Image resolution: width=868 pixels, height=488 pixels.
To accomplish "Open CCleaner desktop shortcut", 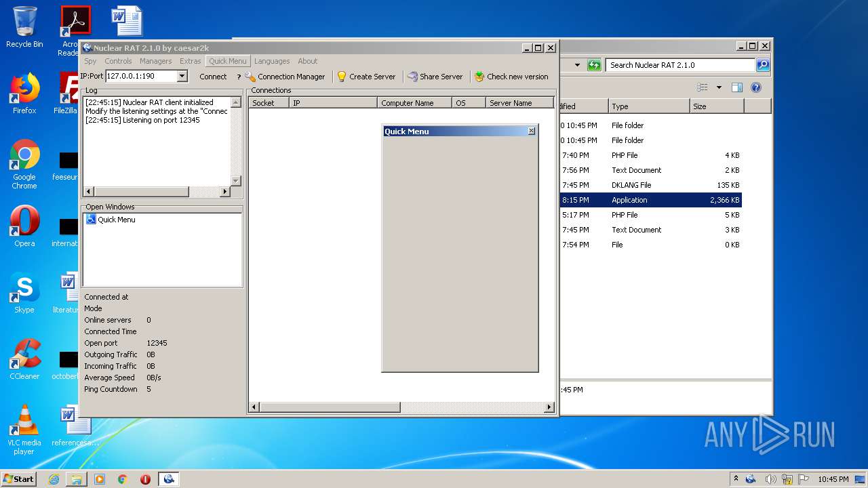I will pos(24,359).
